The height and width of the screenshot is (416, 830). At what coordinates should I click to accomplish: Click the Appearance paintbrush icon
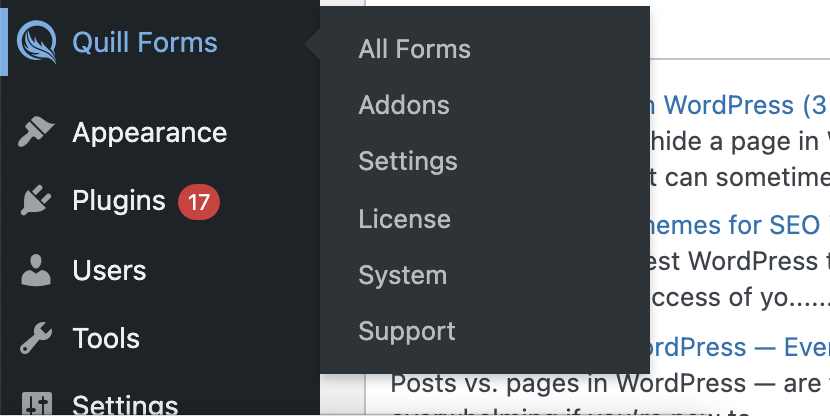point(36,132)
